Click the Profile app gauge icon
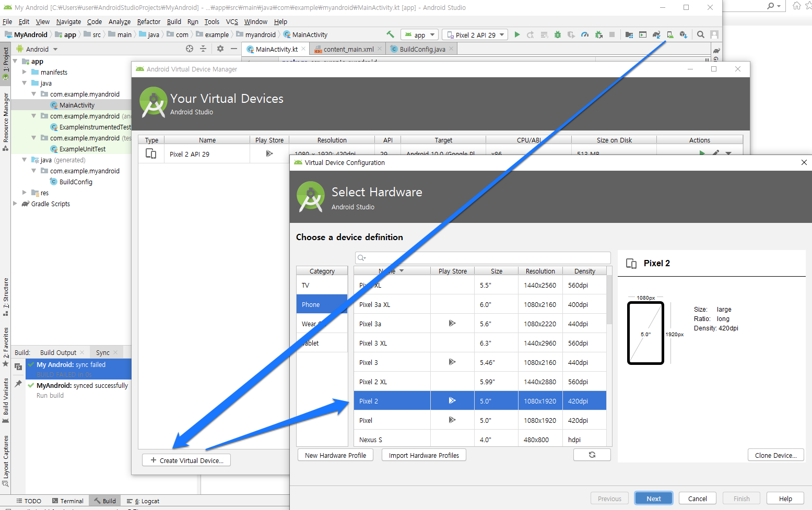Viewport: 812px width, 510px height. point(585,34)
